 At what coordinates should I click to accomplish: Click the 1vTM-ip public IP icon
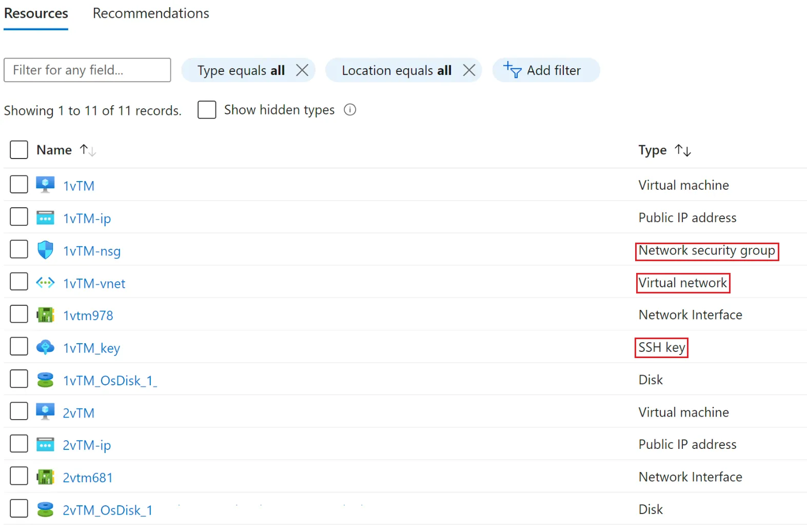point(45,218)
